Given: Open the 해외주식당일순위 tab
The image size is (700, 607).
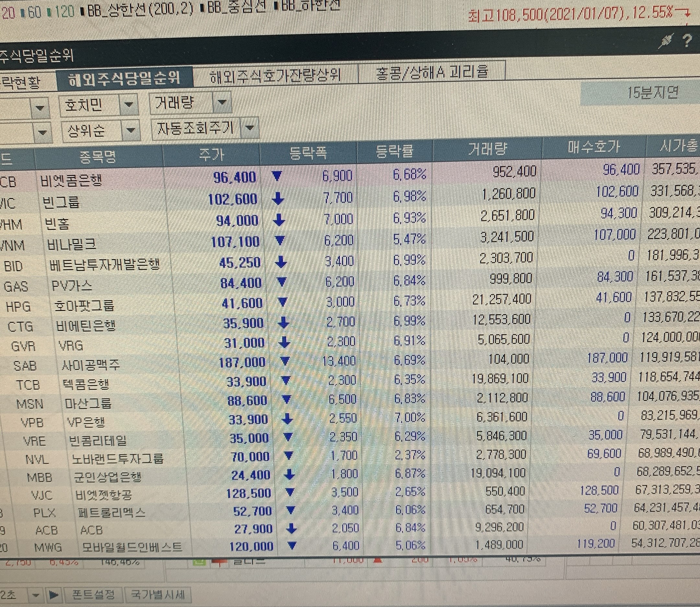Looking at the screenshot, I should tap(124, 79).
